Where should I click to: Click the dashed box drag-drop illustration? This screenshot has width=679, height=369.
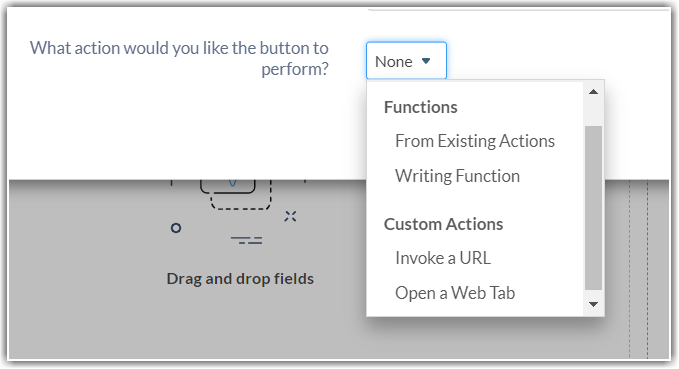(241, 195)
